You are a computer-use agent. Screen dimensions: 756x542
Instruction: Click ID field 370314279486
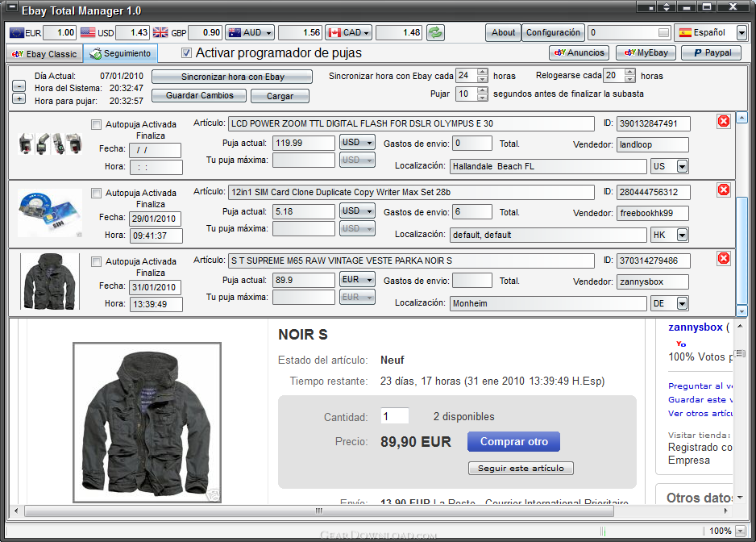point(653,261)
